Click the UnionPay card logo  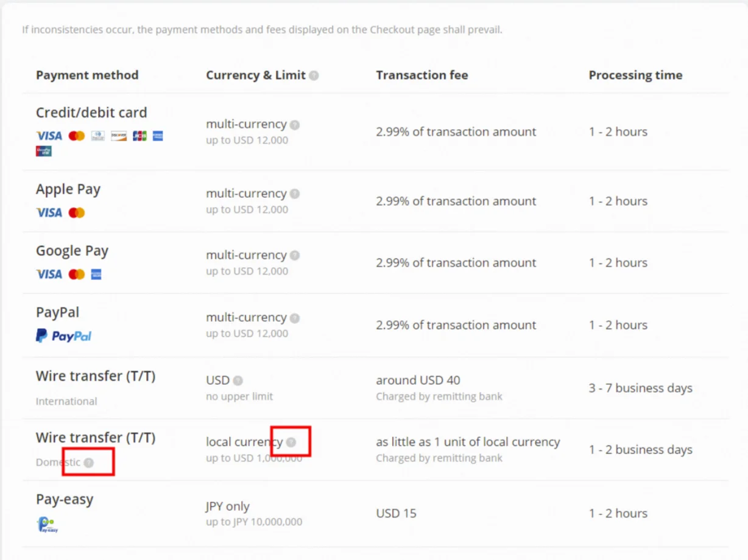coord(44,151)
